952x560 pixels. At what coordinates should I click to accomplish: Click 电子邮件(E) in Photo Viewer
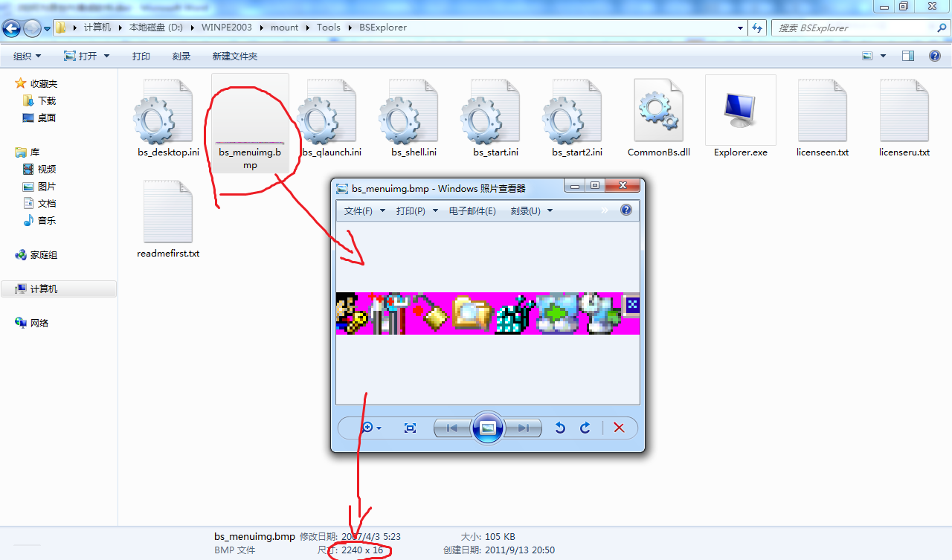472,210
